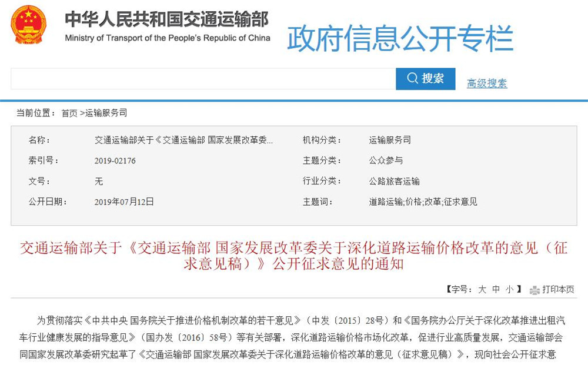Click the 机构分类 value 运输服务司
Viewport: 588px width, 365px height.
click(x=390, y=140)
